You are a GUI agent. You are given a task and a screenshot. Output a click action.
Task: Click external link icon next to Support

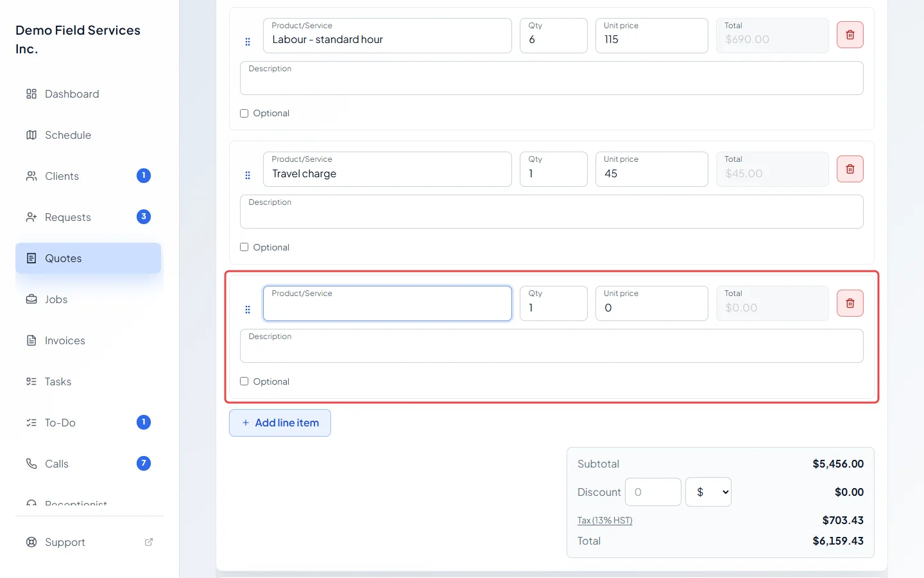click(x=149, y=542)
